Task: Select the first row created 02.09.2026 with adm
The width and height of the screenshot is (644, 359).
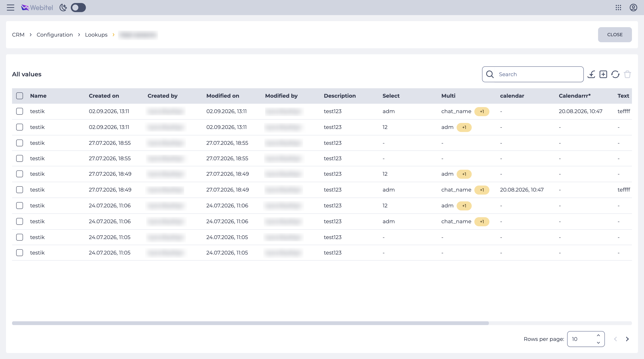Action: point(20,111)
